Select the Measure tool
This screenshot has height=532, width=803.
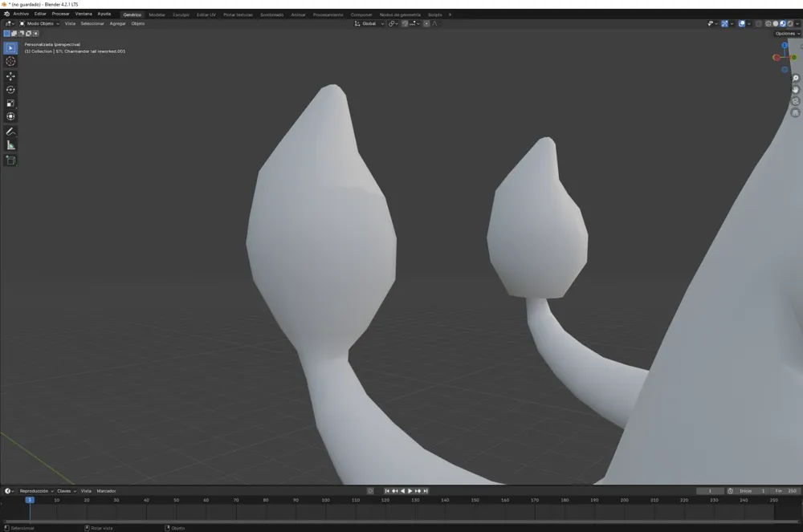10,145
